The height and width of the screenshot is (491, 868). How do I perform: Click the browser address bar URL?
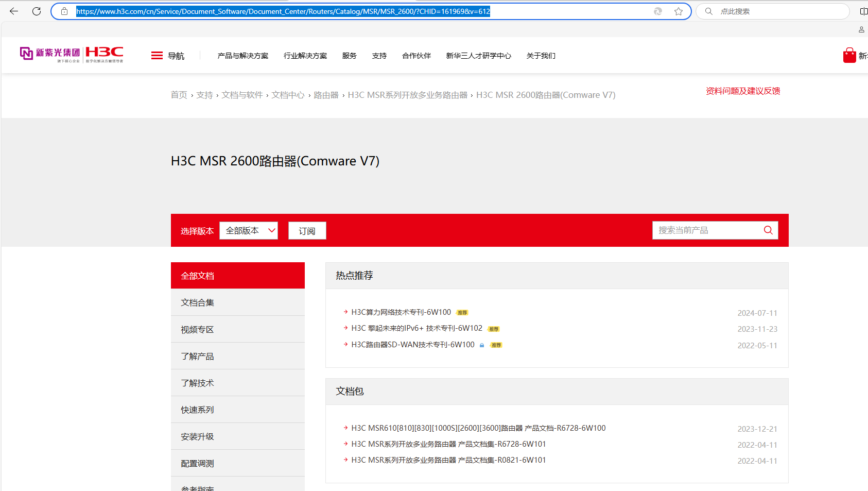[283, 11]
